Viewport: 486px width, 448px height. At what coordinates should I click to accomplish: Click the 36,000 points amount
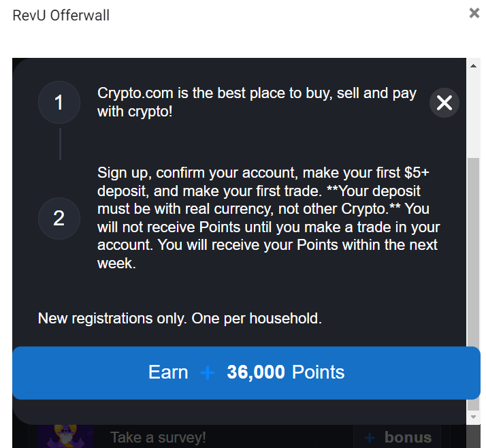255,372
